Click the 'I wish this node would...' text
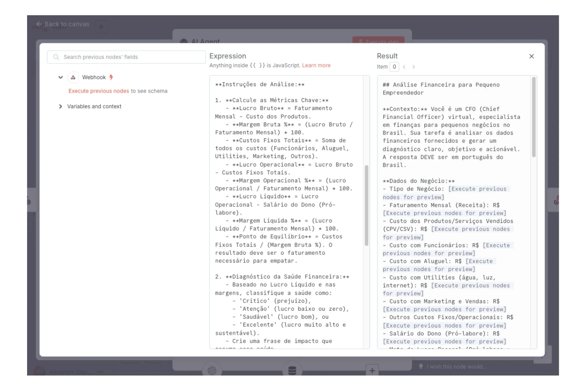This screenshot has width=588, height=392. click(457, 367)
